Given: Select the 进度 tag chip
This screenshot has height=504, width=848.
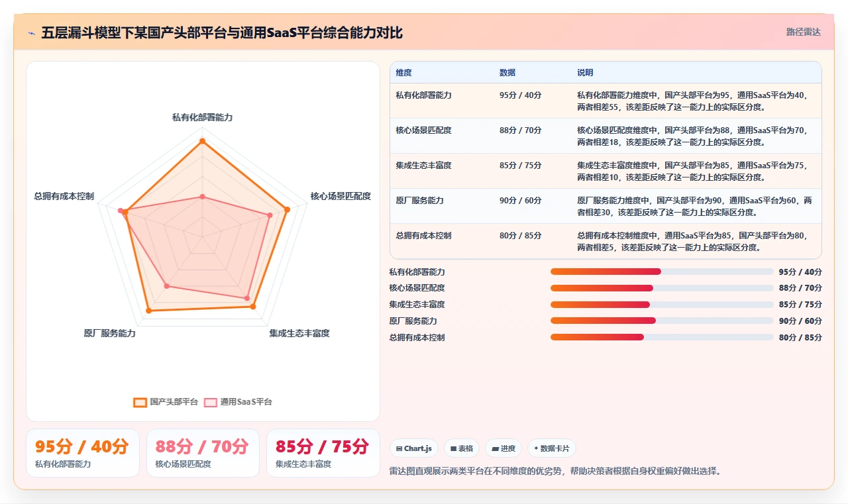Looking at the screenshot, I should pyautogui.click(x=503, y=448).
